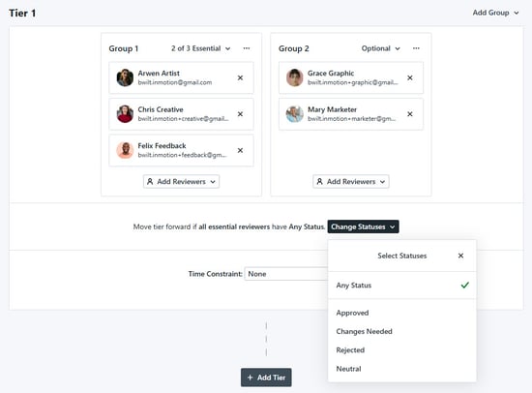
Task: Remove Chris Creative from Group 1
Action: [240, 114]
